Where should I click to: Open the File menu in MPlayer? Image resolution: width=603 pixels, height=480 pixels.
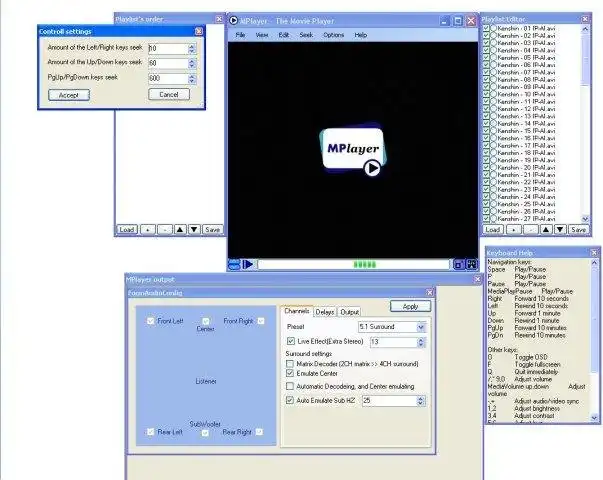click(240, 35)
